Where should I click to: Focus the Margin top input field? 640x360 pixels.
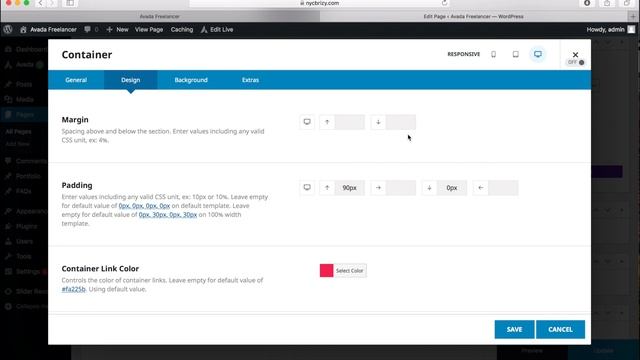click(350, 122)
